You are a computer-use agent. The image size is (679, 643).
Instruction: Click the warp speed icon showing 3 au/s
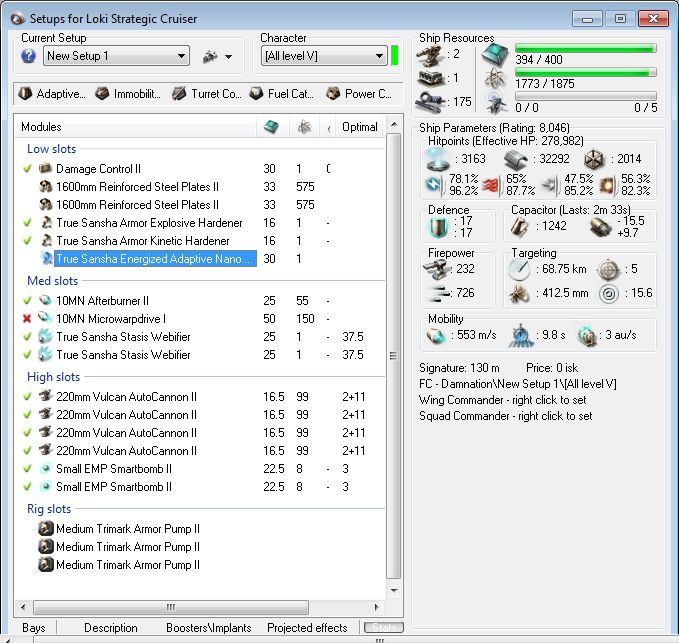[x=588, y=336]
